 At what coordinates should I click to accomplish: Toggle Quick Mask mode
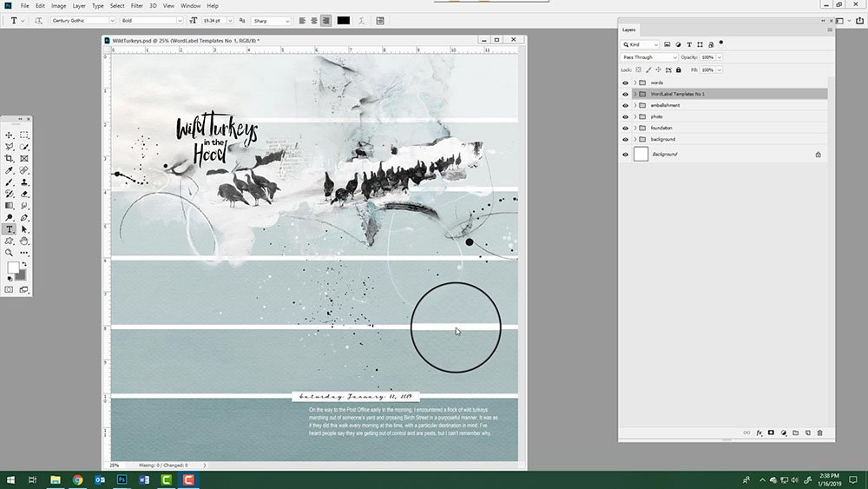10,289
